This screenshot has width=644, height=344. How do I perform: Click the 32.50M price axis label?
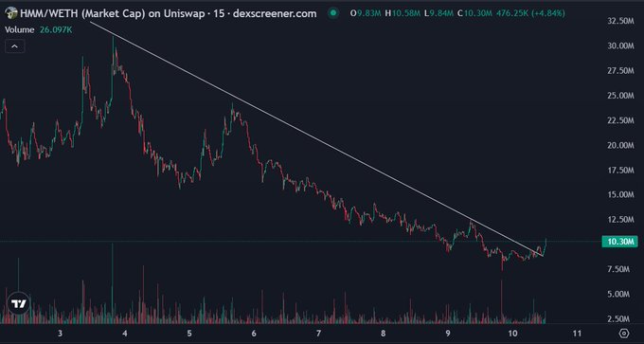[620, 21]
